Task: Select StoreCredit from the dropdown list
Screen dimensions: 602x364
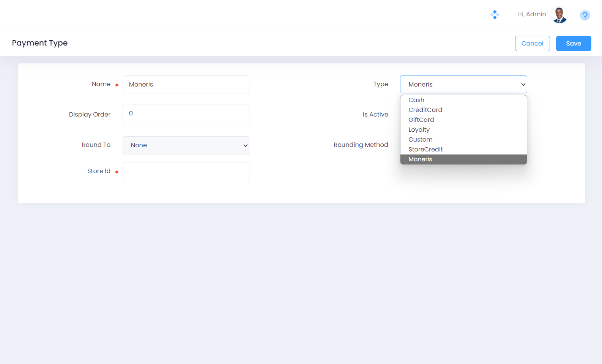Action: [425, 150]
